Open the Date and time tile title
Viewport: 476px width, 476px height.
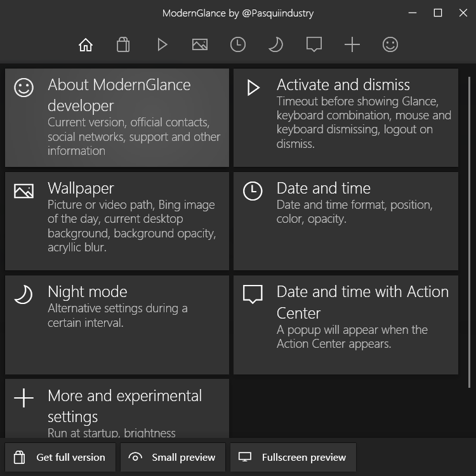pos(324,188)
